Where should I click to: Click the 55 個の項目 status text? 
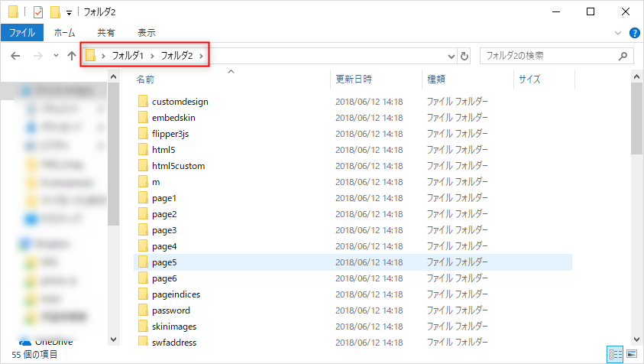(34, 355)
